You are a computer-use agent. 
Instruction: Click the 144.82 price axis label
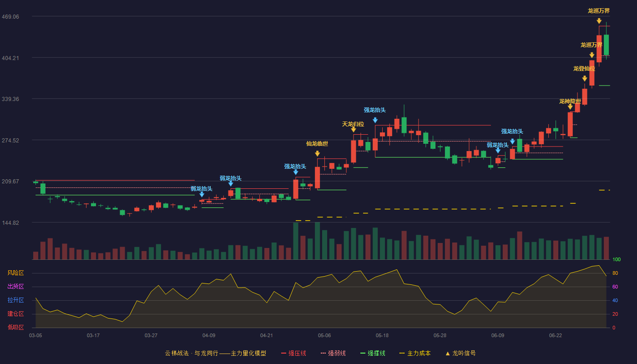[x=10, y=223]
